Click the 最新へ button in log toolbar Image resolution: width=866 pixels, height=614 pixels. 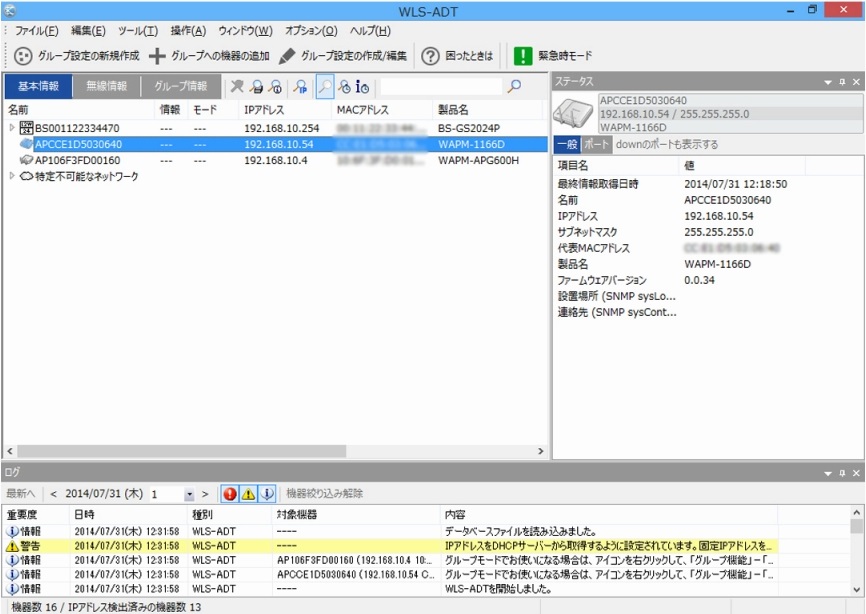click(20, 494)
